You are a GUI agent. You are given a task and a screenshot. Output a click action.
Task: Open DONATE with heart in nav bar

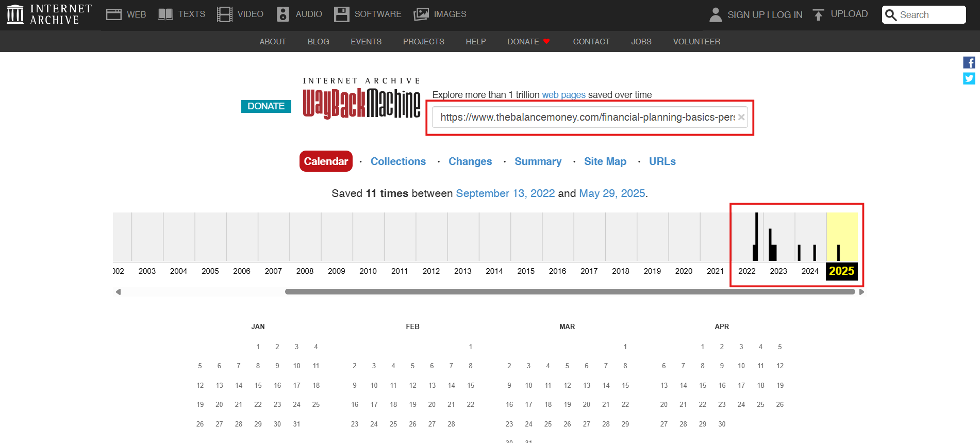(x=528, y=42)
